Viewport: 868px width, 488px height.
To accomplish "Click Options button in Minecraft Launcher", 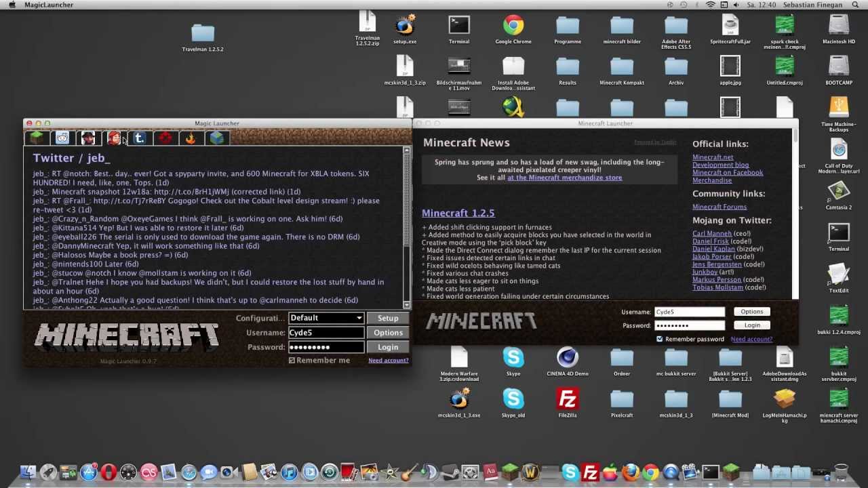I will (751, 312).
